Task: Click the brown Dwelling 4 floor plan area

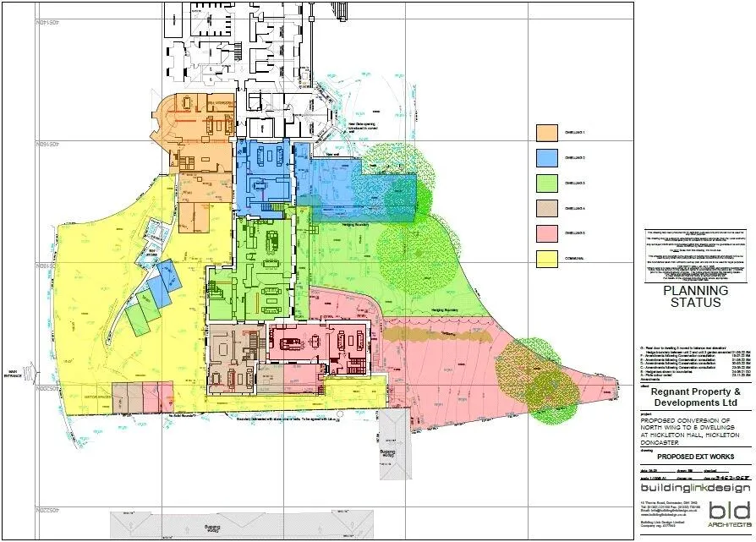Action: click(x=230, y=355)
